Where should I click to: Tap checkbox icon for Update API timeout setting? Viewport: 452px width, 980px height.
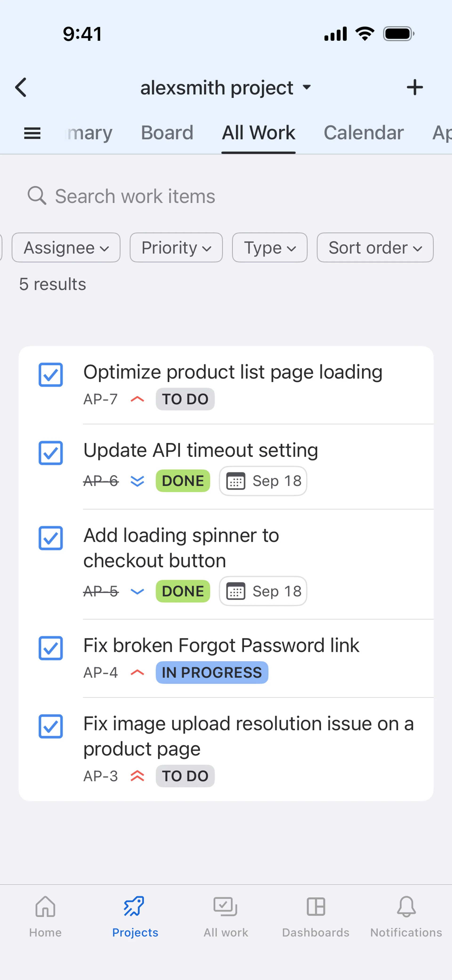click(x=51, y=453)
